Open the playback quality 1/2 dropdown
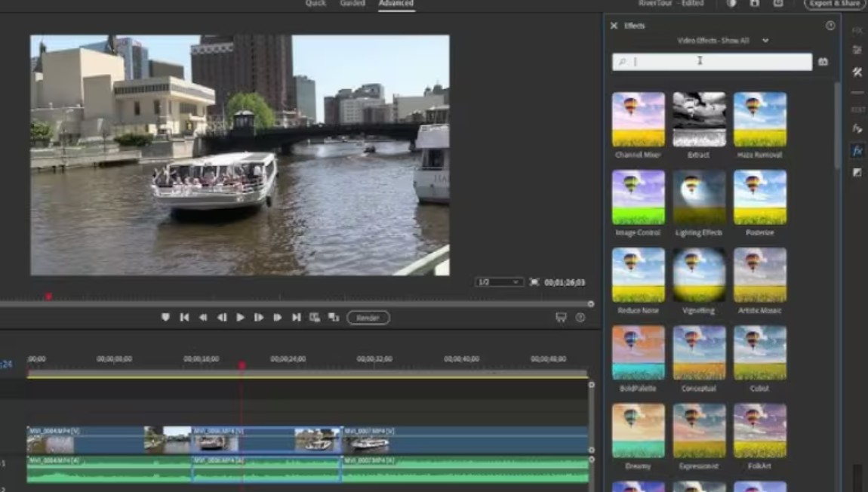The width and height of the screenshot is (868, 492). (x=499, y=282)
